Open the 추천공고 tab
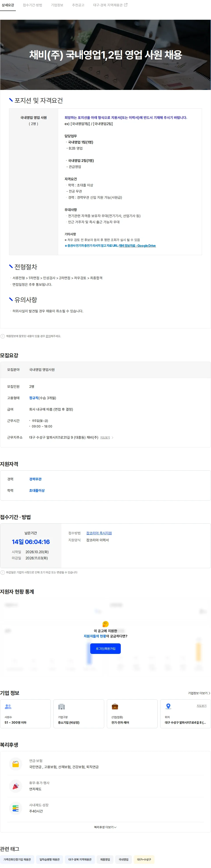The image size is (211, 868). tap(78, 5)
